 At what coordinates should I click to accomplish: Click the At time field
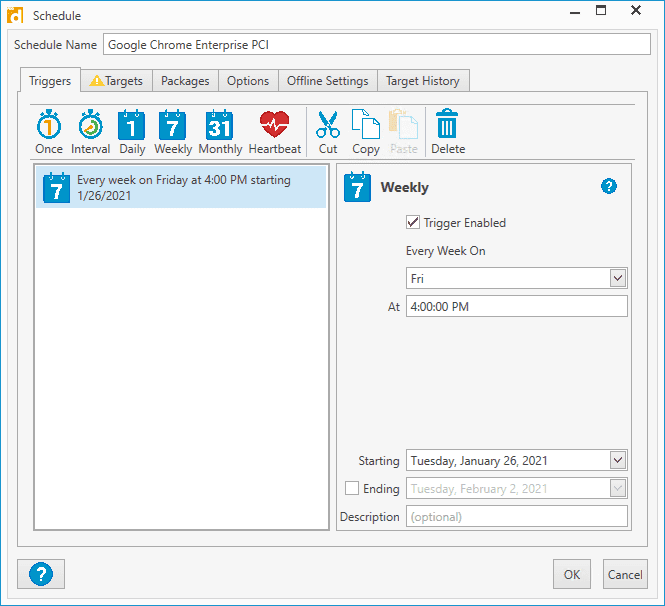[x=517, y=306]
